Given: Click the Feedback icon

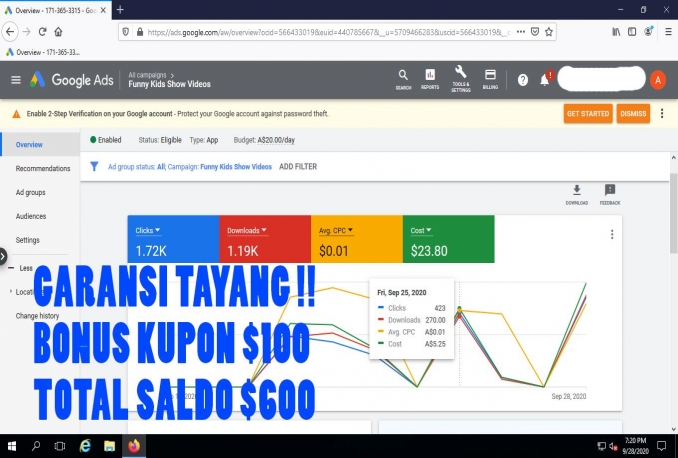Looking at the screenshot, I should [x=610, y=193].
